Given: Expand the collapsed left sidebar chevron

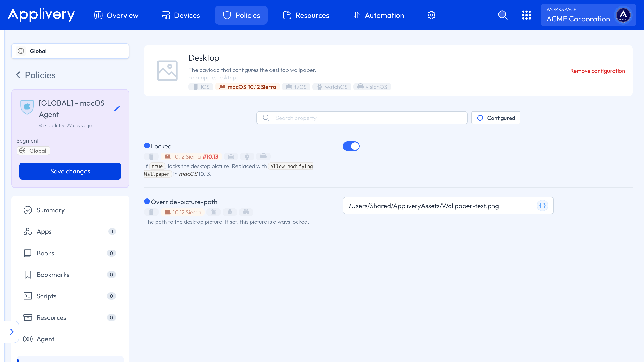Looking at the screenshot, I should pos(12,332).
